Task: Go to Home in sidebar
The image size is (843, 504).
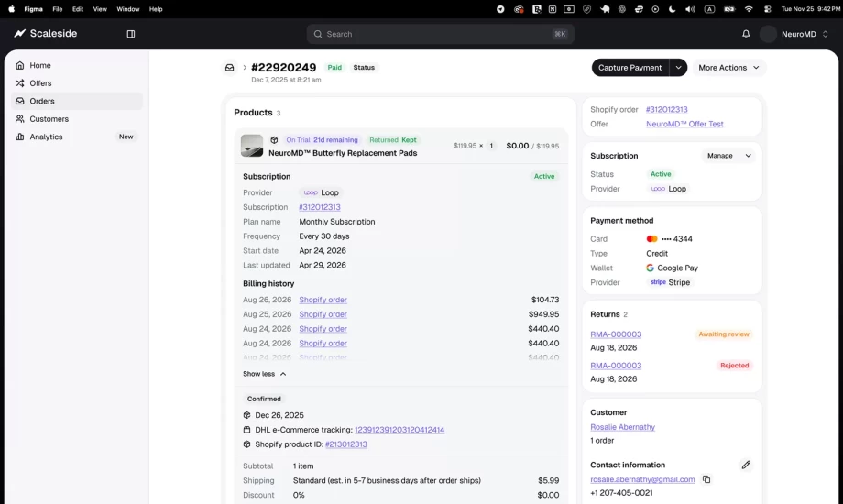Action: point(77,65)
